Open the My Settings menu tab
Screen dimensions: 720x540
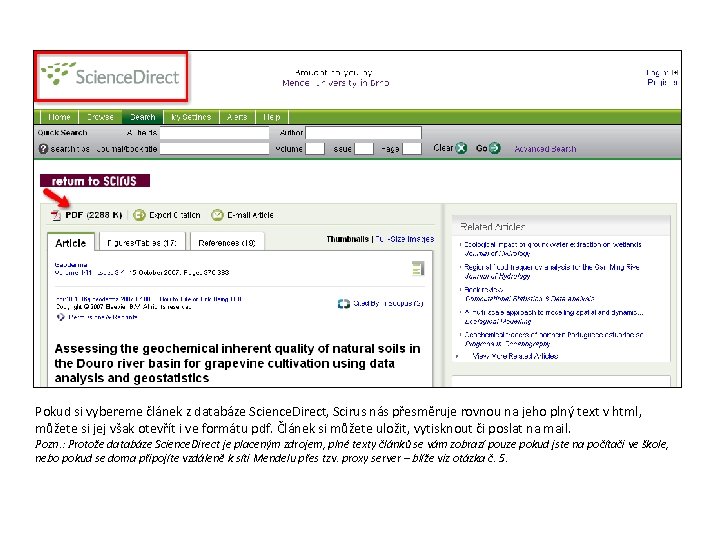pos(191,117)
